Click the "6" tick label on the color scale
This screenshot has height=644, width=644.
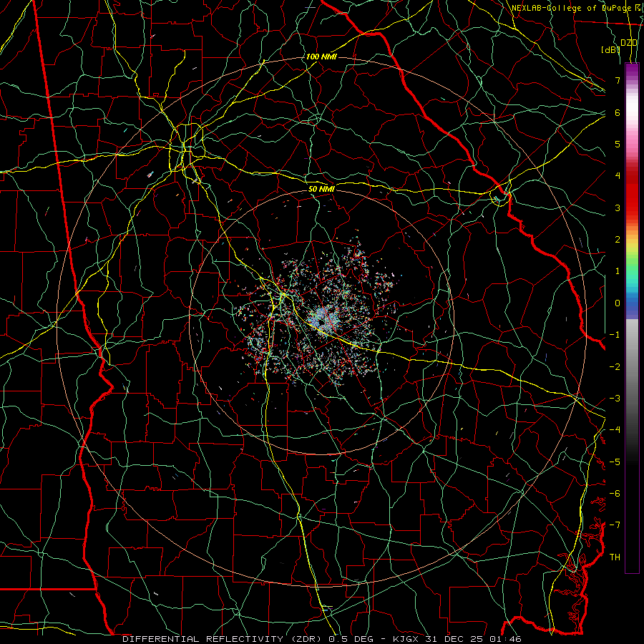click(618, 112)
